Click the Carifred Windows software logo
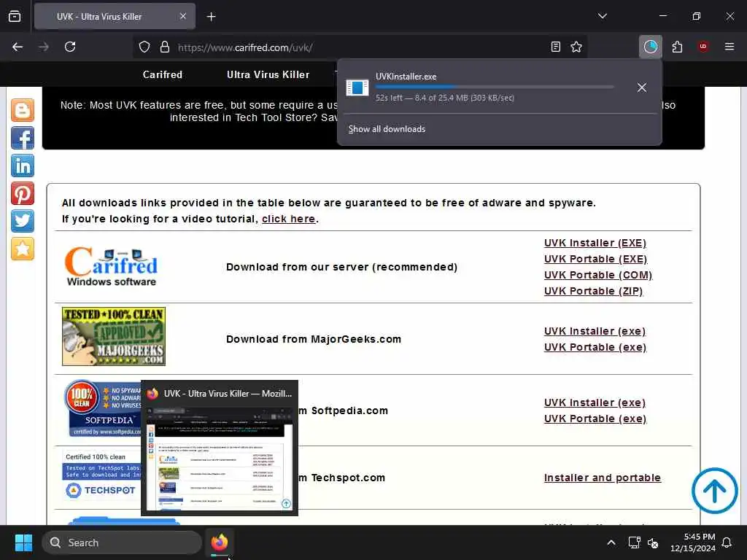This screenshot has width=747, height=560. 112,267
